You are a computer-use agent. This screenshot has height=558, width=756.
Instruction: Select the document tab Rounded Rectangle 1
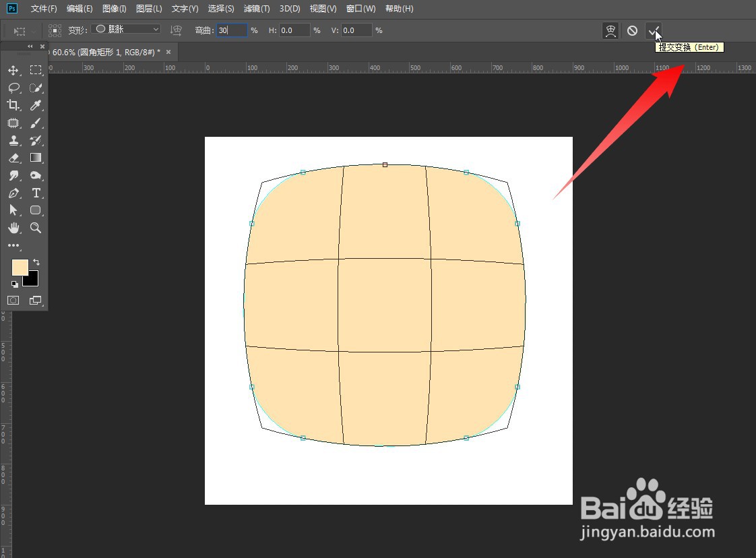[x=106, y=52]
